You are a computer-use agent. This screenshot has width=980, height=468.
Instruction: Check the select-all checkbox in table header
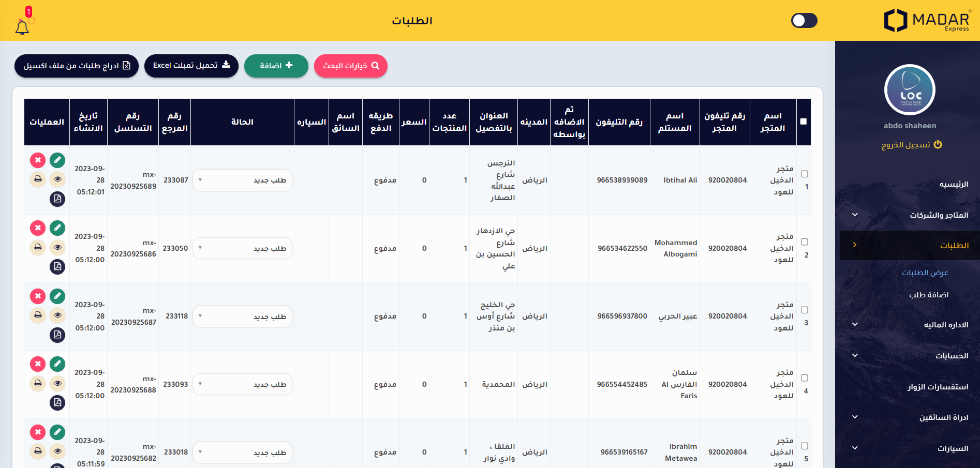pyautogui.click(x=804, y=122)
